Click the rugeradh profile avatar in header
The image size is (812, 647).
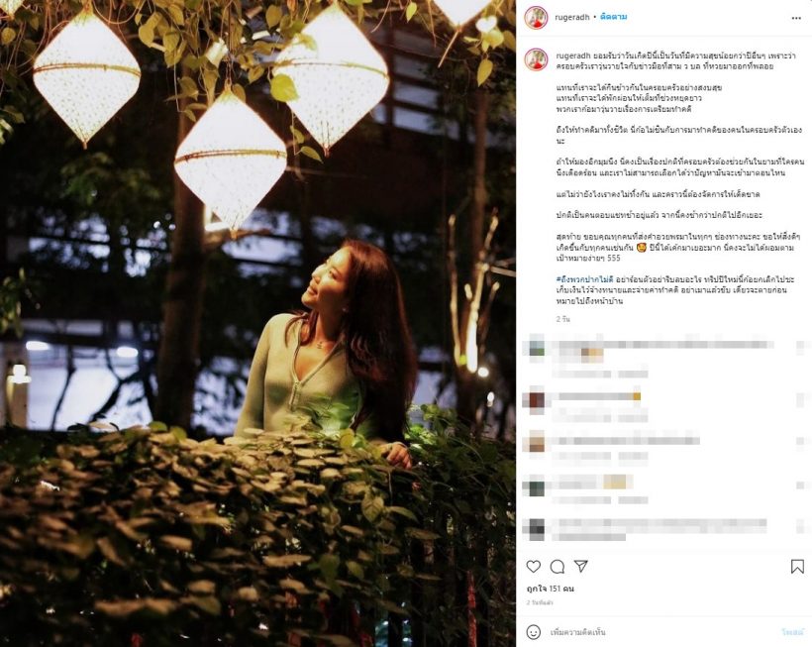(536, 17)
